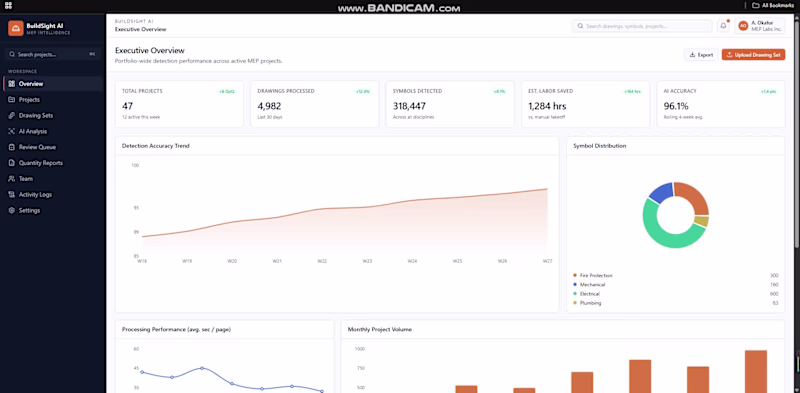Click the Symbols Detected value 318,447
Screen dimensions: 800x393
[410, 106]
